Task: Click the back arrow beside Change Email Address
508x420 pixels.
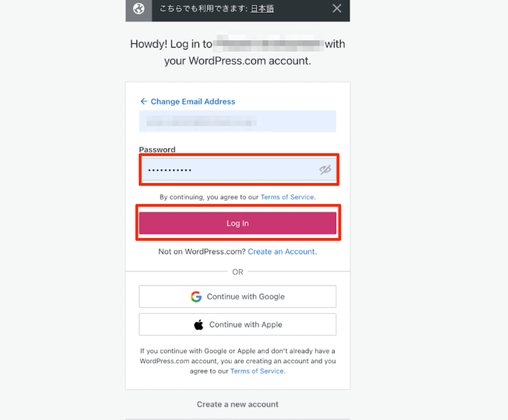Action: [x=144, y=101]
